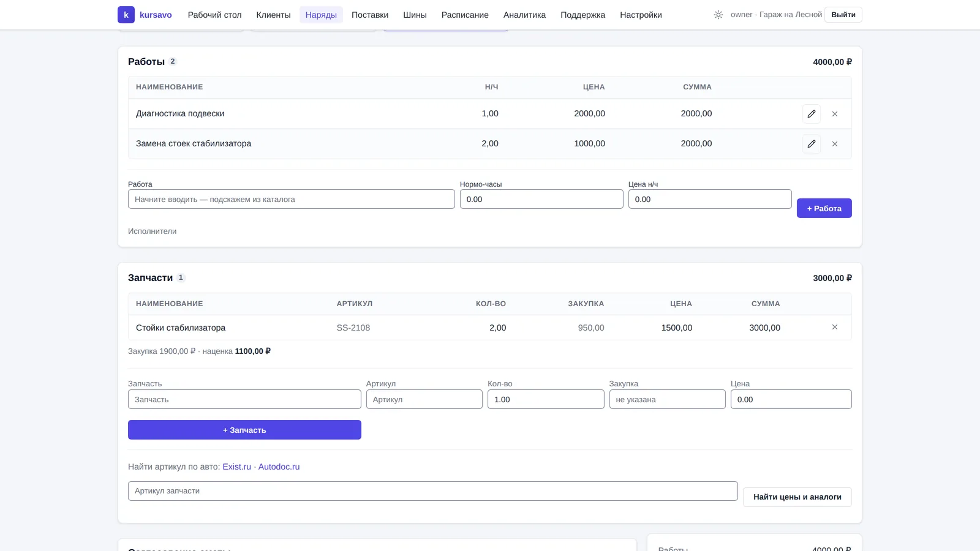Focus the Кол-во input field
This screenshot has width=980, height=551.
pos(546,399)
